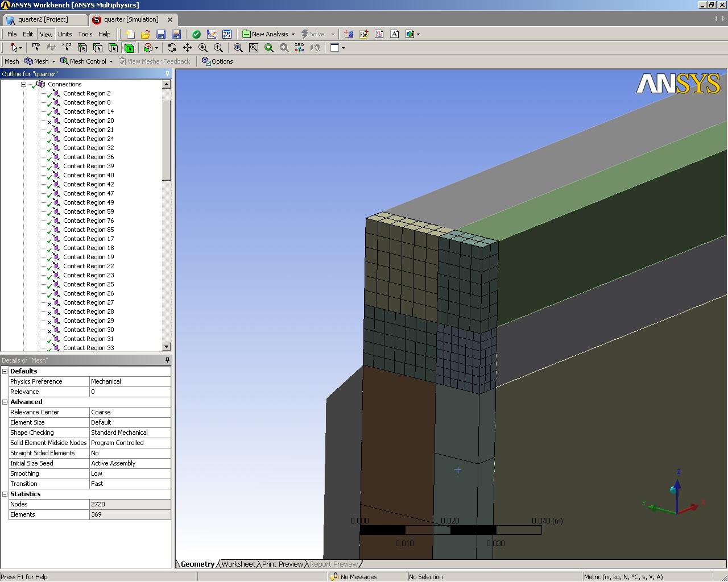Click the Mesh label button in toolbar

[11, 61]
